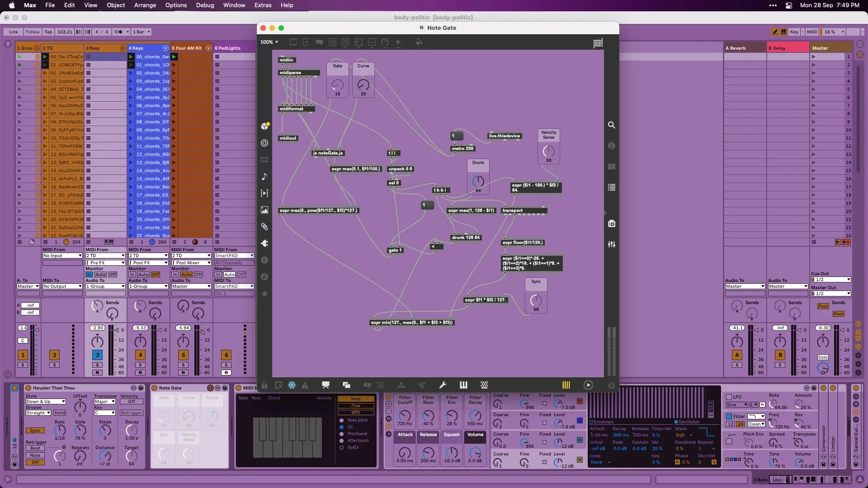Click the Key map button
Viewport: 868px width, 488px height.
[794, 32]
